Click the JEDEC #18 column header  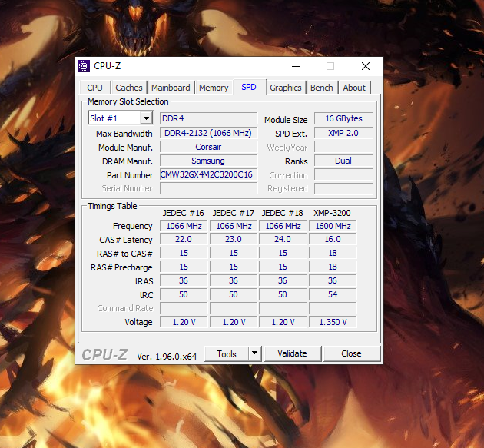coord(283,213)
